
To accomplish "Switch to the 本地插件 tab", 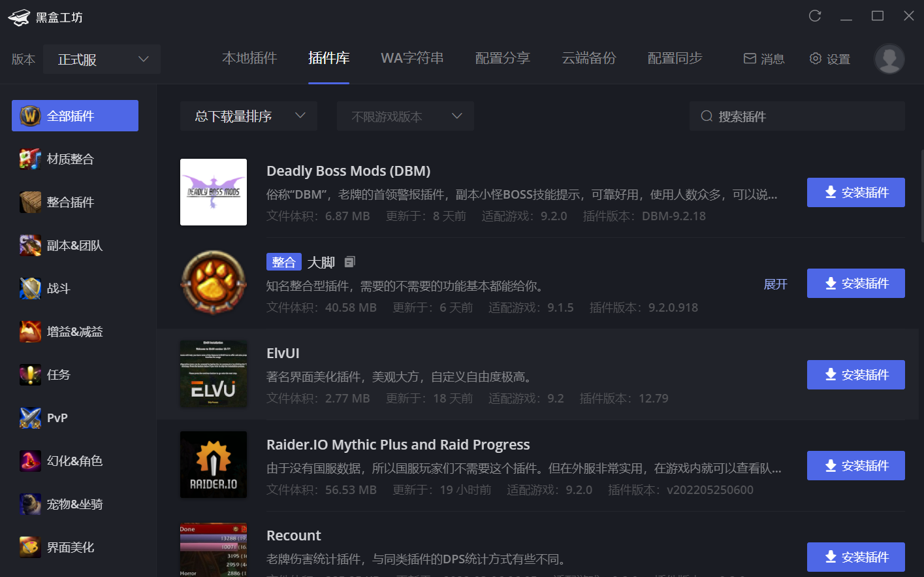I will click(249, 58).
